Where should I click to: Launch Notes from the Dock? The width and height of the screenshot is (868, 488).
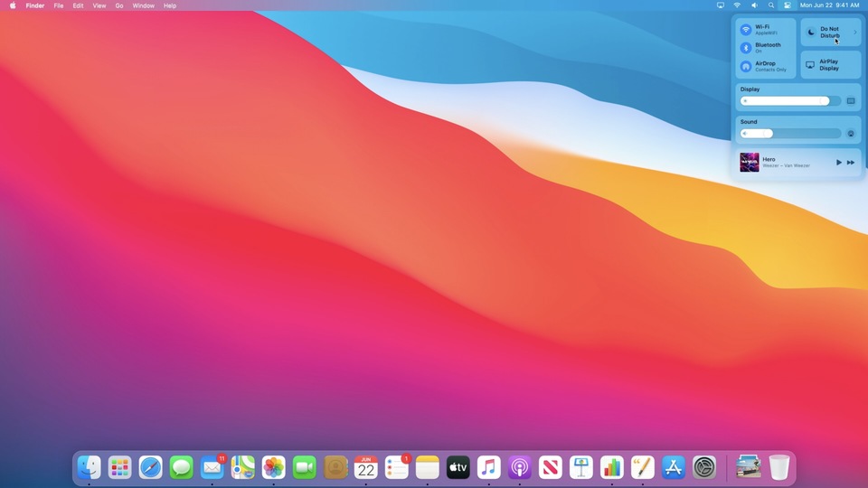(x=428, y=467)
